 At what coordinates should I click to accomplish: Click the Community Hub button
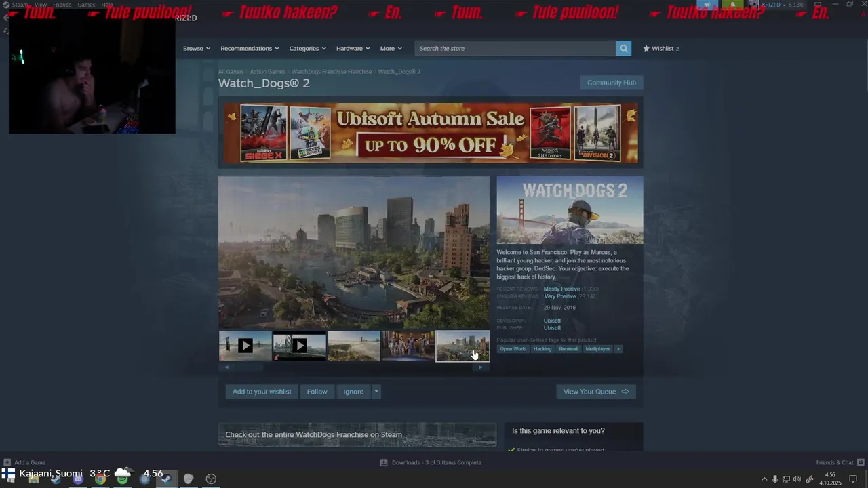coord(611,83)
